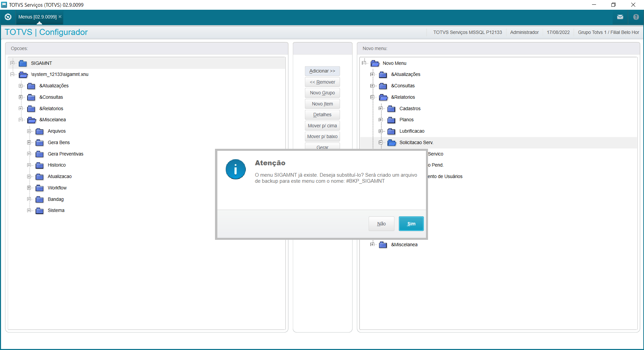Click the Atualizacao folder icon
Screen dimensions: 644x350
click(x=40, y=177)
